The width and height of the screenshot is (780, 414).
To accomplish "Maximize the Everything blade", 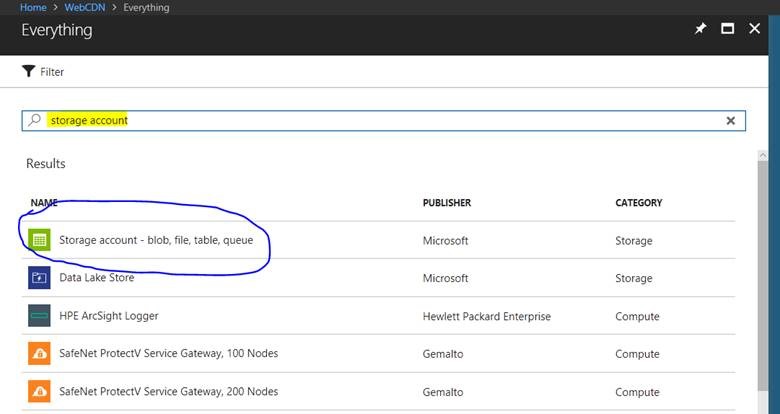I will click(727, 29).
